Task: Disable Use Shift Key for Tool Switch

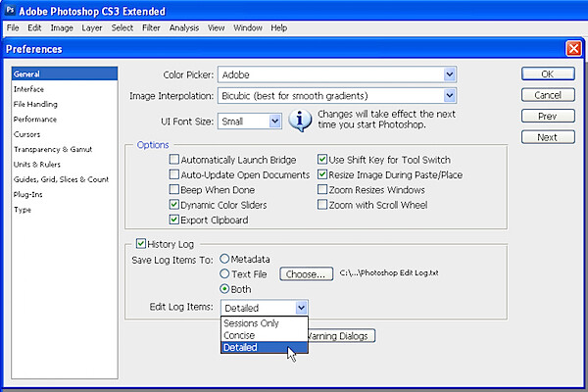Action: coord(322,160)
